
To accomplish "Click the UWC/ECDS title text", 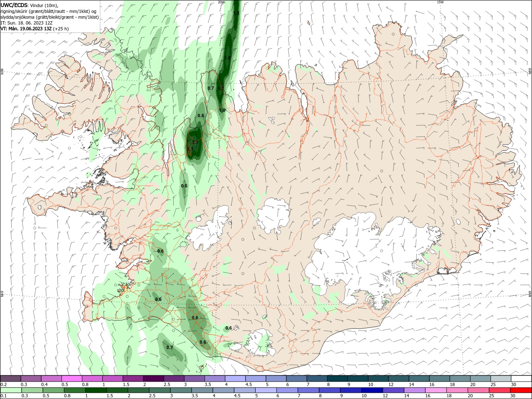I will pos(14,5).
